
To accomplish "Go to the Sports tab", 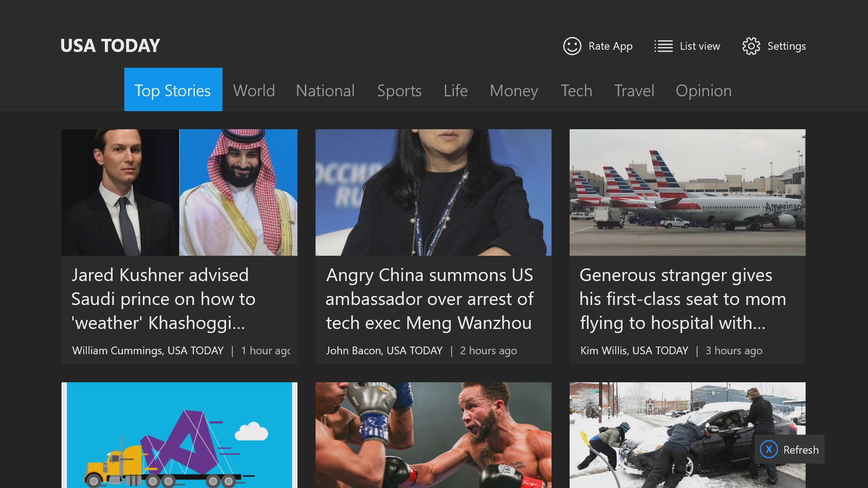I will click(399, 91).
